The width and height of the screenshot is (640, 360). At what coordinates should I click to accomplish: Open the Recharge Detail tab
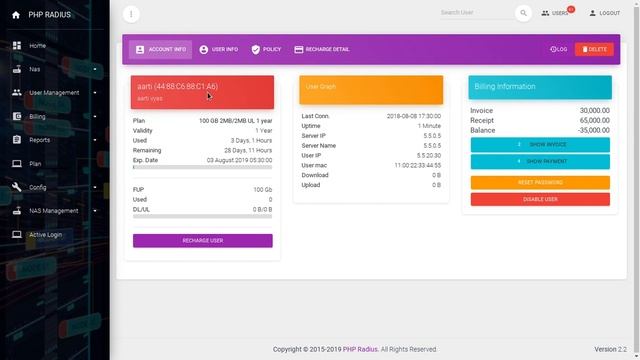(322, 49)
